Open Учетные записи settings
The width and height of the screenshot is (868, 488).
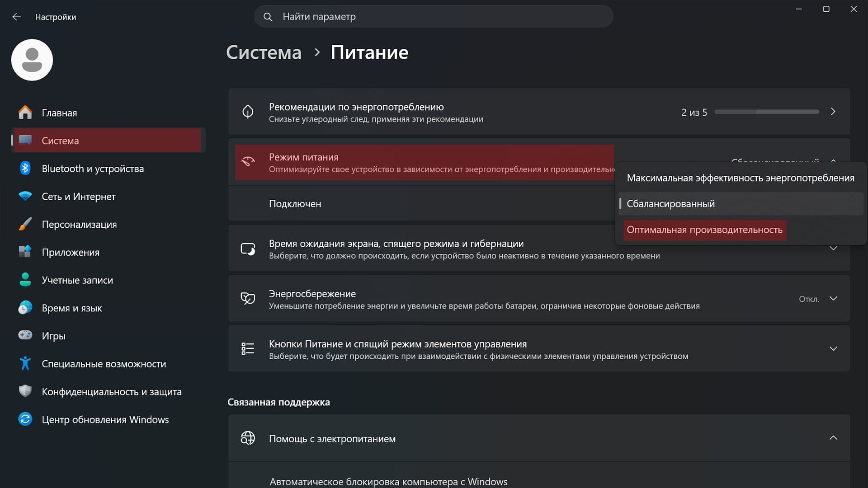tap(108, 280)
